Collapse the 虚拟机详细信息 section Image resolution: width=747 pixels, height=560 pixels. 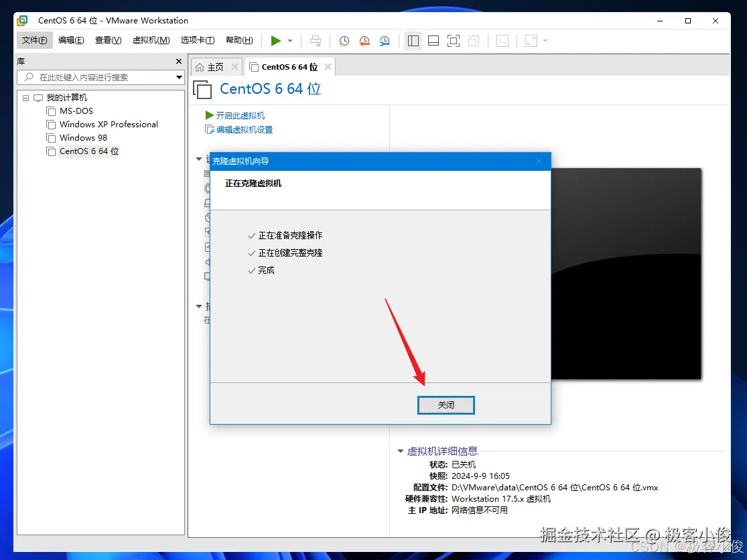point(401,451)
